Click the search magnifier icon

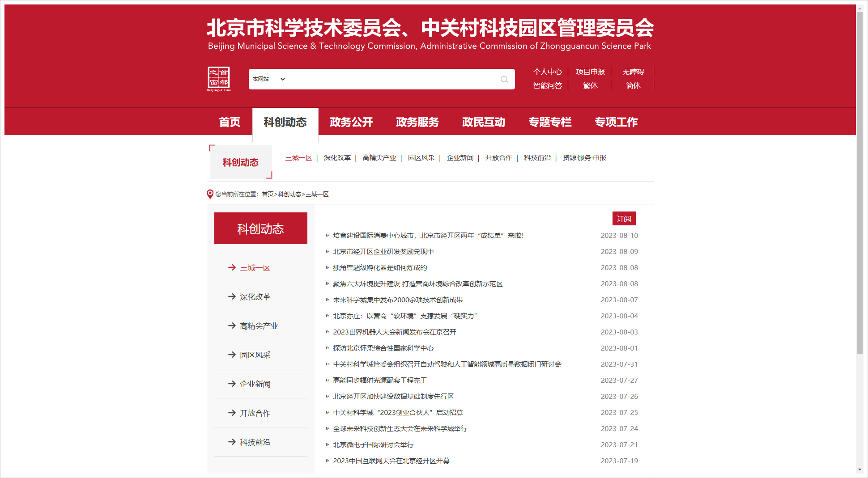click(504, 79)
